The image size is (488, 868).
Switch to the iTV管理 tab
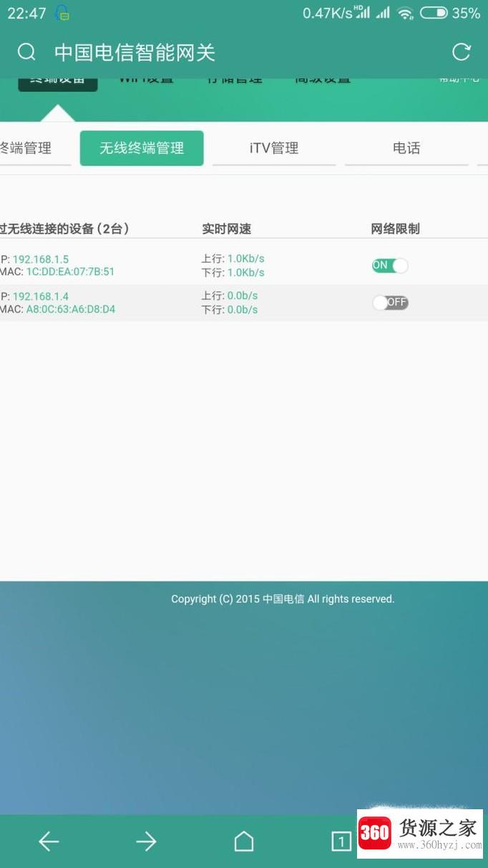(x=274, y=148)
